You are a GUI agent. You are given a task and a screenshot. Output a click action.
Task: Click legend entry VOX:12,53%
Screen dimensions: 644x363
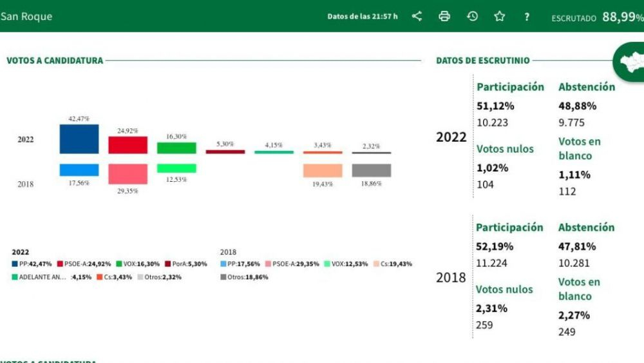[x=346, y=264]
